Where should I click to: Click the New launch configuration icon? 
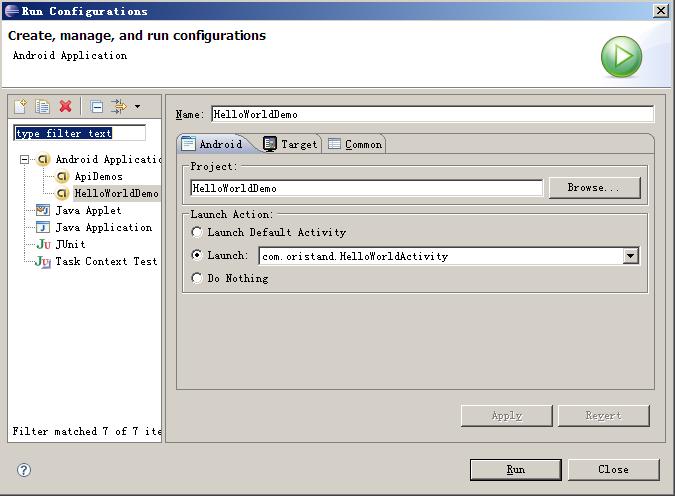pos(20,106)
